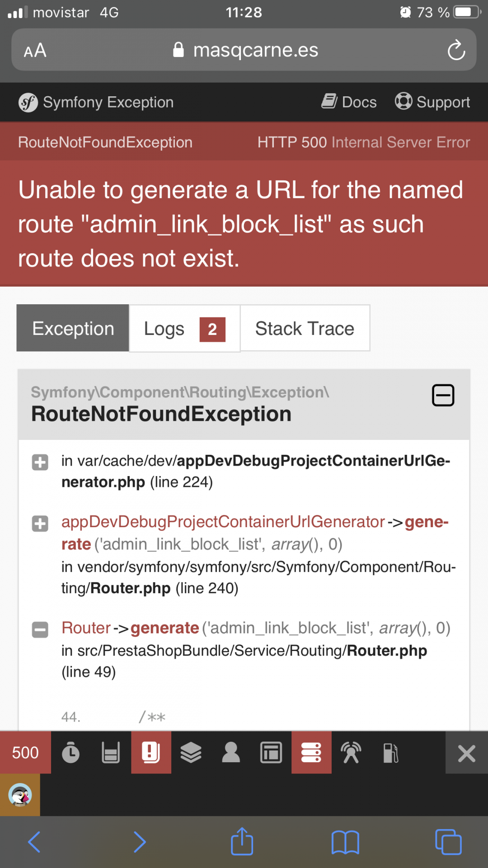This screenshot has height=868, width=488.
Task: Open the profiler time stopwatch panel
Action: [x=70, y=753]
